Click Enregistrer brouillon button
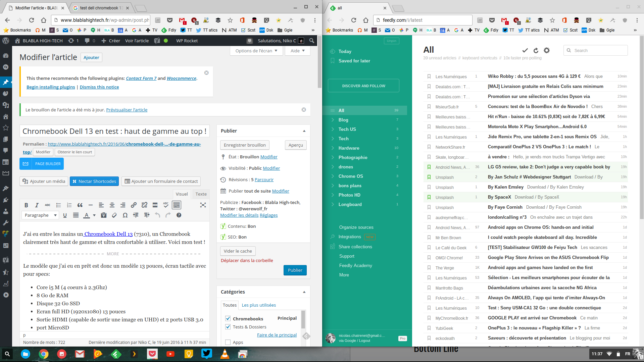 [245, 145]
